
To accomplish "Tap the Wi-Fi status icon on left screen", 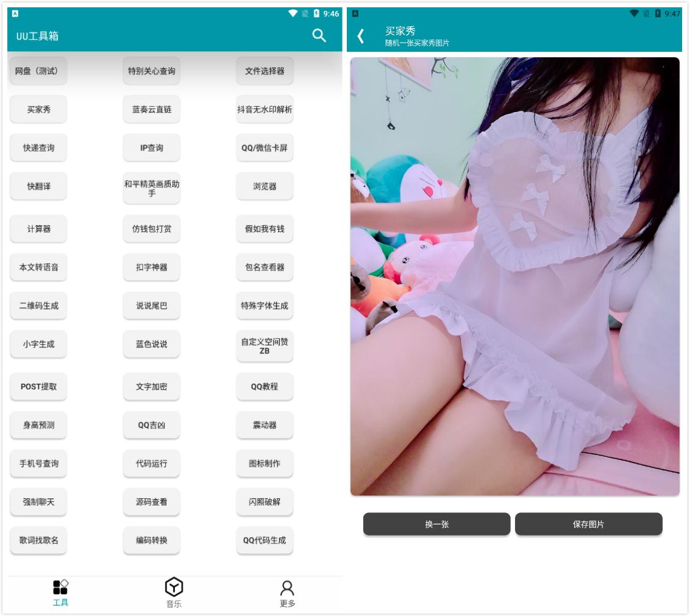I will 293,13.
